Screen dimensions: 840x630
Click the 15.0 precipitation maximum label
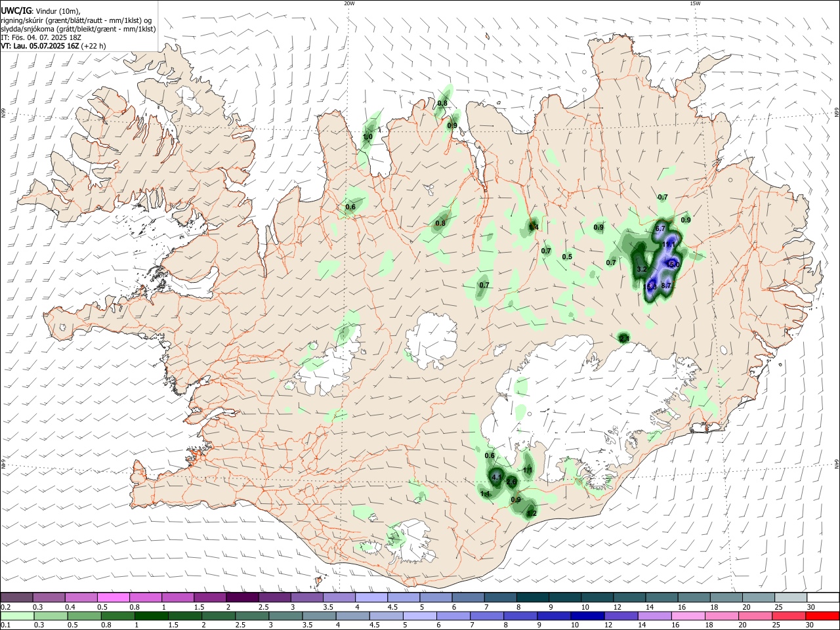tap(673, 264)
